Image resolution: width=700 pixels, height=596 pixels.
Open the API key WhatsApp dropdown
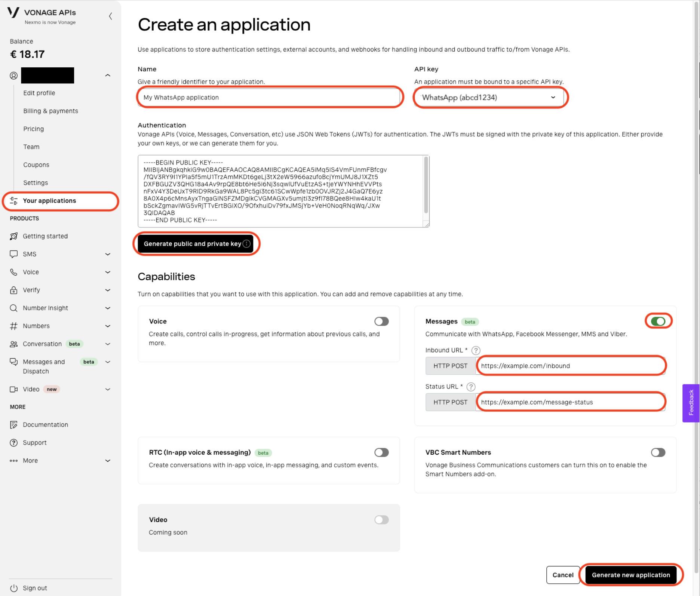coord(489,98)
